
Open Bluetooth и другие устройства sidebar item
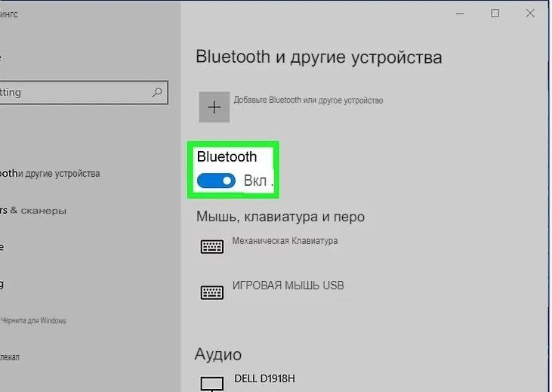[50, 174]
